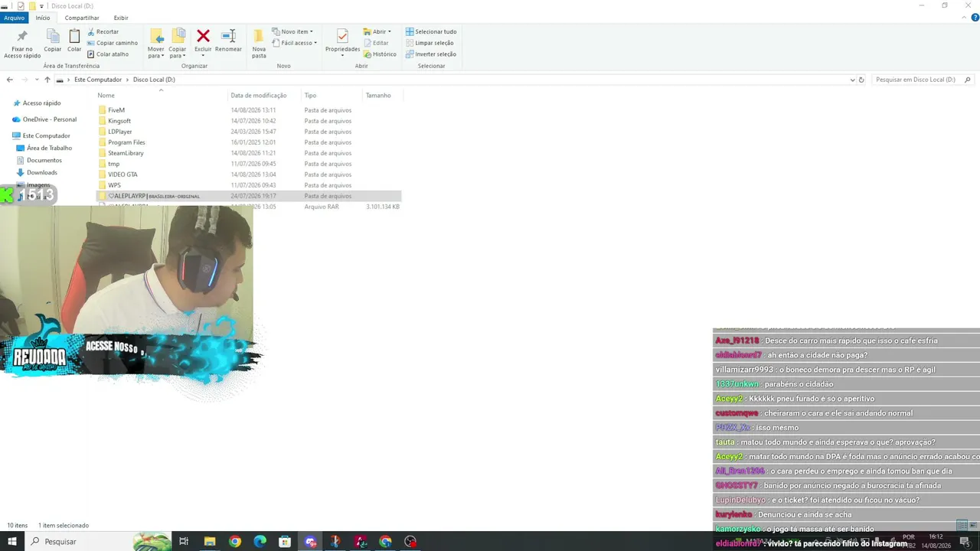Open Windows Start menu

[x=12, y=542]
